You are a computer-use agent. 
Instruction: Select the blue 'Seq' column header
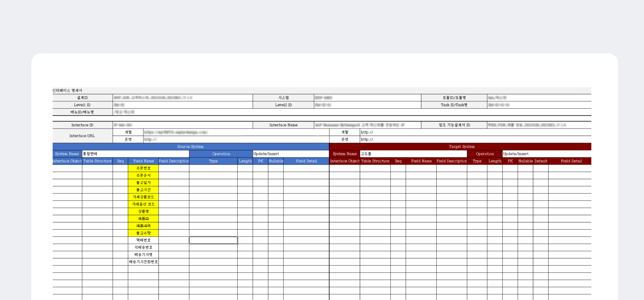click(120, 161)
